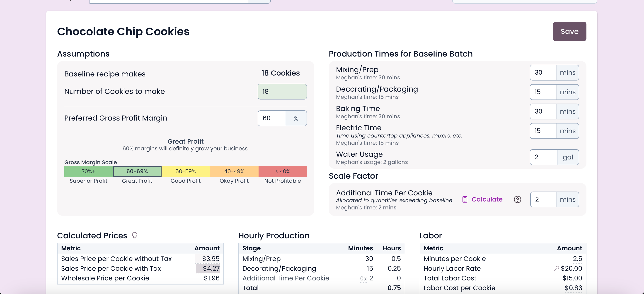
Task: Edit the Baking Time minutes field
Action: [x=543, y=111]
